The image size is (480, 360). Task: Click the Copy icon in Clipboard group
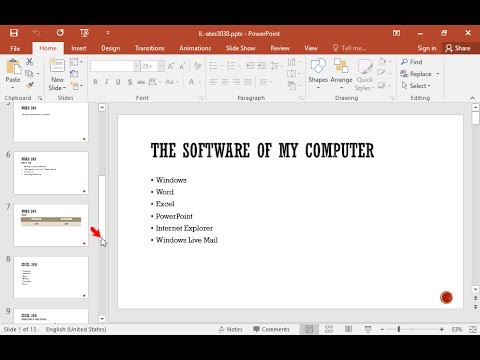point(29,73)
